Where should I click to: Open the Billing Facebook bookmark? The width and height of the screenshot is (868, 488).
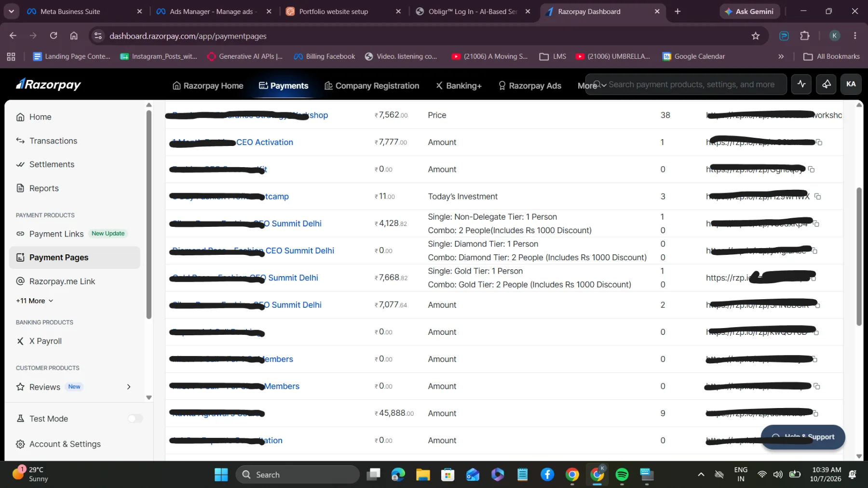tap(324, 56)
